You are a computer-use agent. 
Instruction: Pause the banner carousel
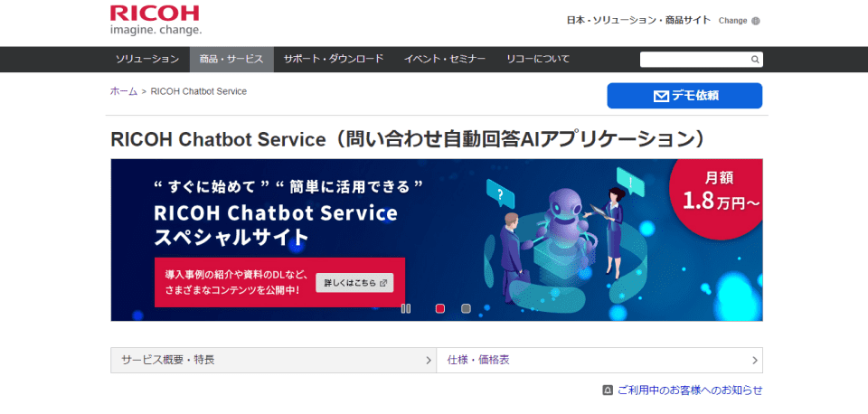click(406, 309)
